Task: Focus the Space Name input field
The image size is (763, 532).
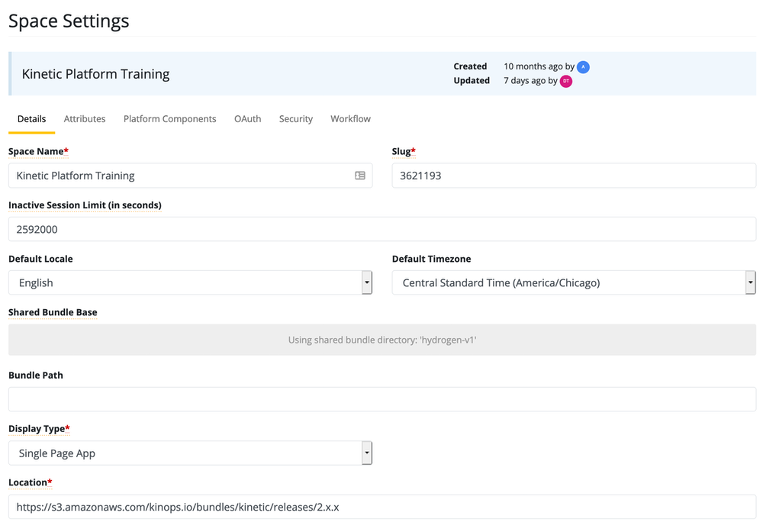Action: (x=190, y=176)
